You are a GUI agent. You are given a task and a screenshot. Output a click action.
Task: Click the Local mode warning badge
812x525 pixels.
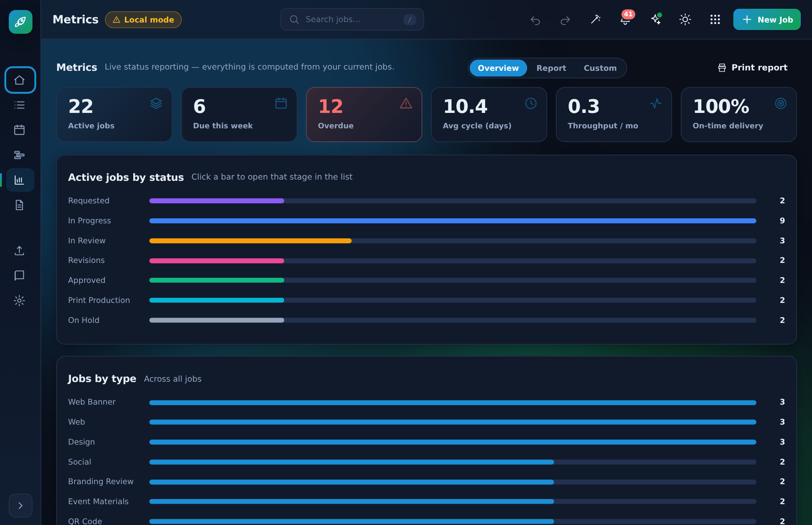tap(143, 20)
